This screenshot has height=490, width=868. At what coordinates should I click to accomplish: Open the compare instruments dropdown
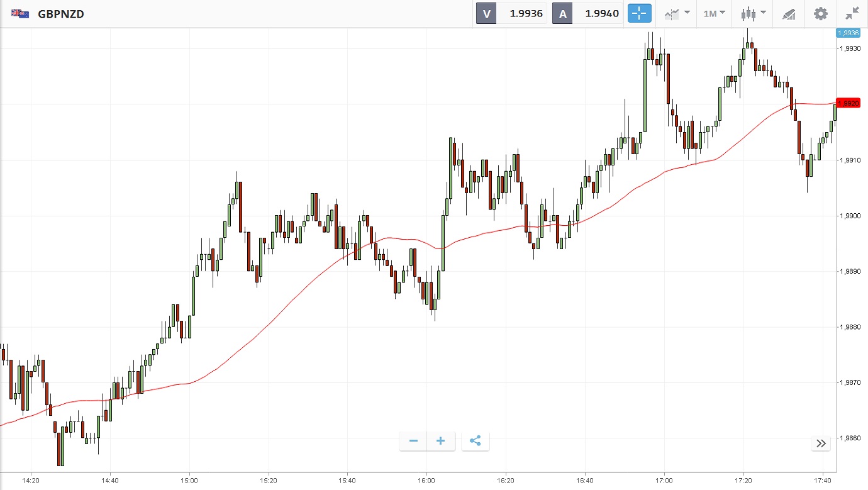(x=677, y=13)
